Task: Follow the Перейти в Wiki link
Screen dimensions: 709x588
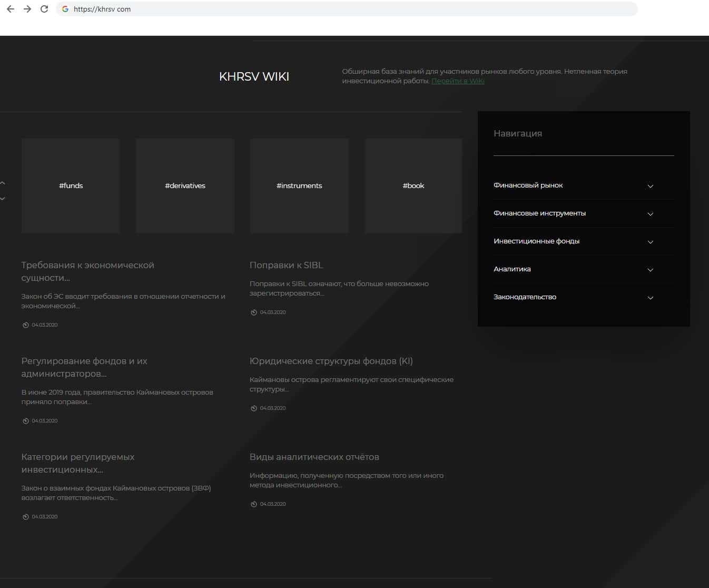Action: point(458,81)
